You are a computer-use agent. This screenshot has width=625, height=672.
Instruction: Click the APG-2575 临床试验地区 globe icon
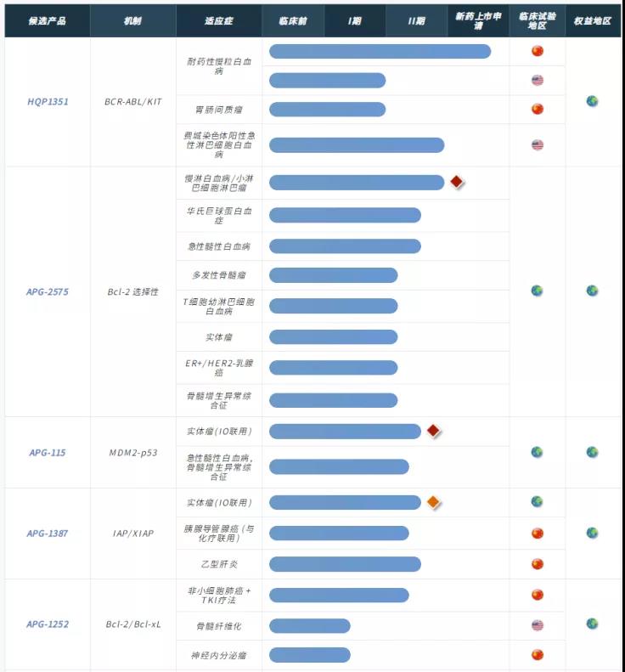point(537,291)
